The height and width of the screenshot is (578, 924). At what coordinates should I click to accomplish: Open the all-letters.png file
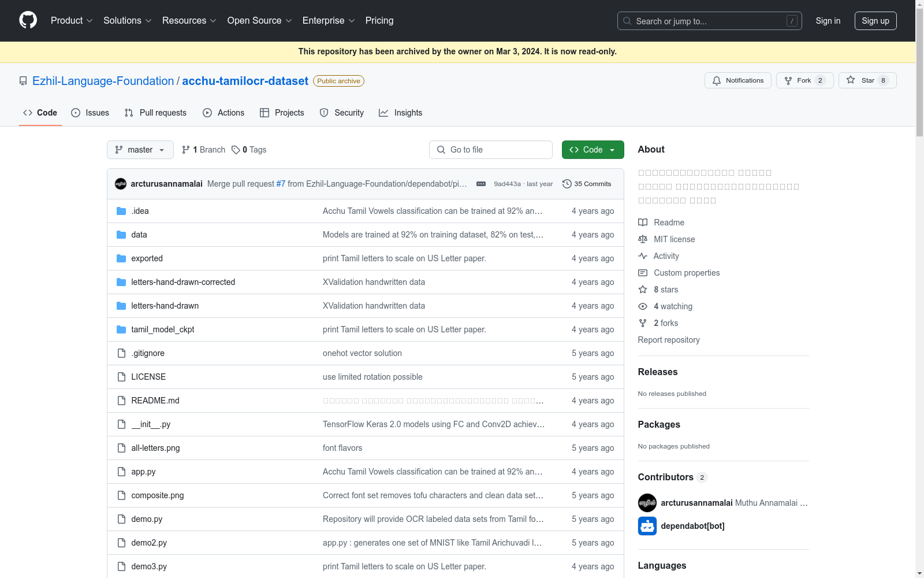155,448
